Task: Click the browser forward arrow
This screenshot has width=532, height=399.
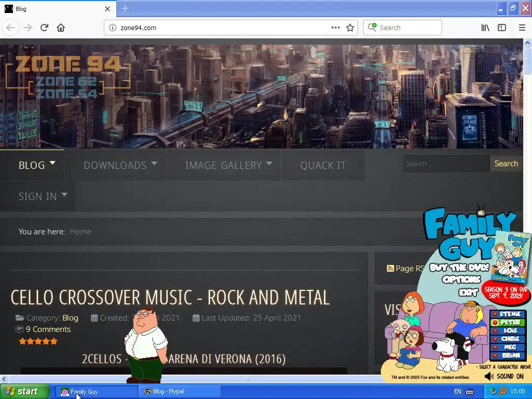Action: point(28,28)
